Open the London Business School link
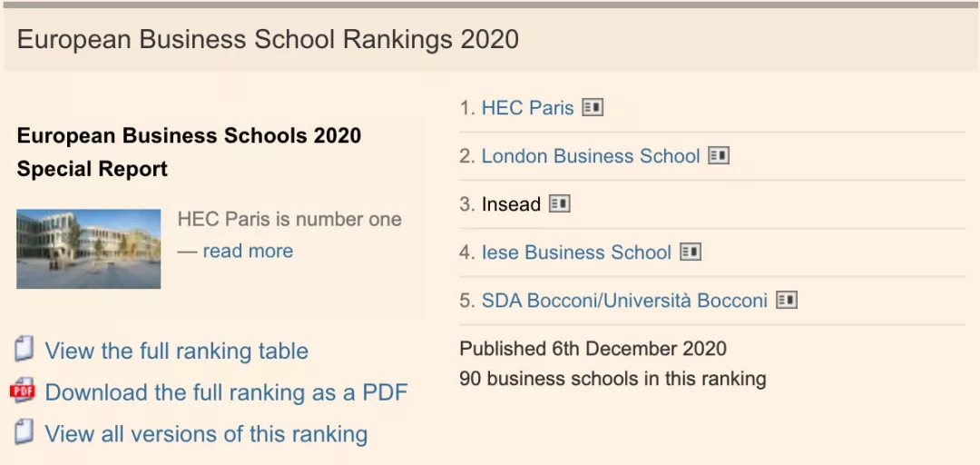 coord(590,156)
